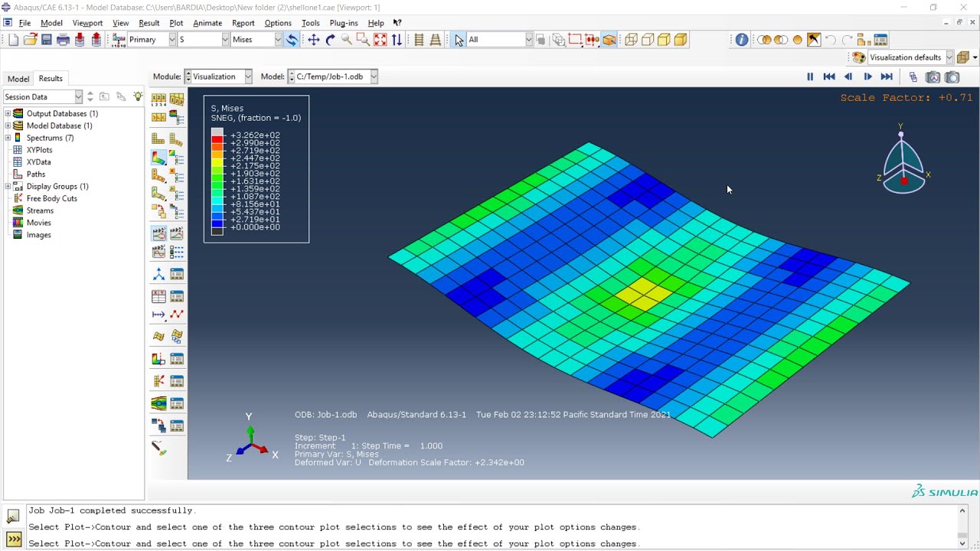
Task: Select Free Body Cuts tree item
Action: (x=51, y=198)
